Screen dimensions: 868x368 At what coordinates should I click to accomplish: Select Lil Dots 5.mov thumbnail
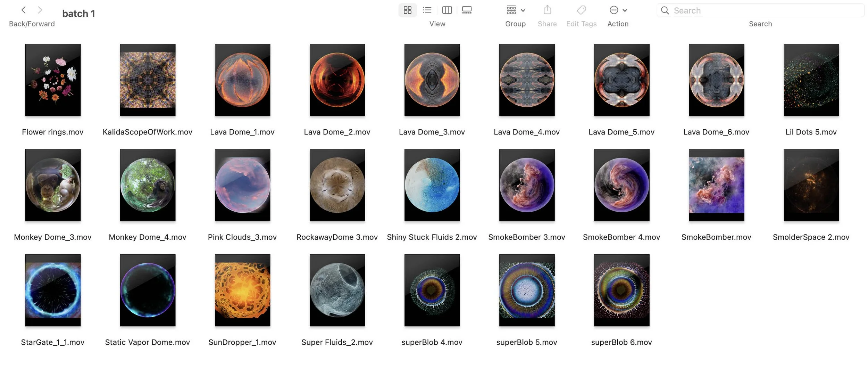[811, 80]
